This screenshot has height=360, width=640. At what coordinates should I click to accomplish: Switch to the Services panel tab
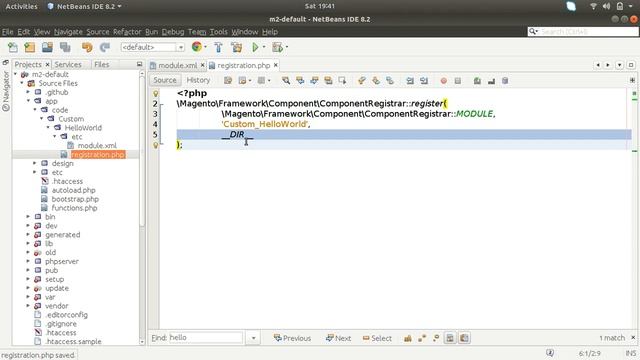tap(68, 64)
